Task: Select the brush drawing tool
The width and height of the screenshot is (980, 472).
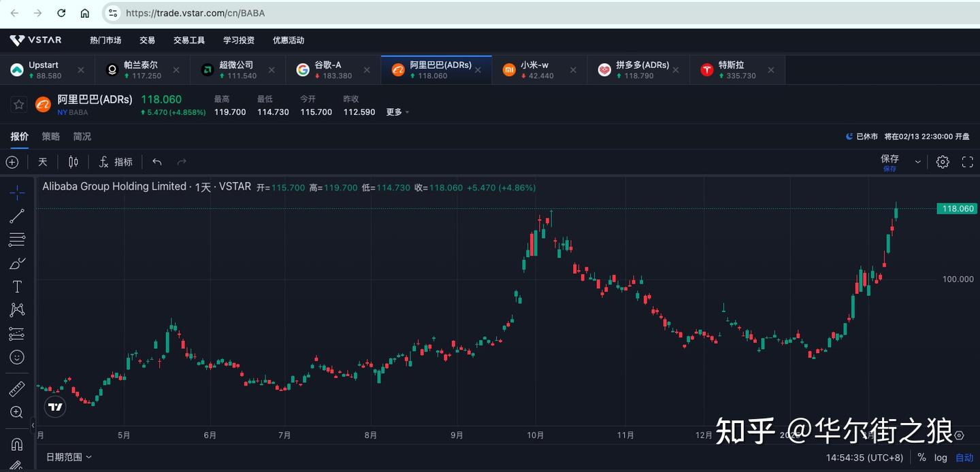Action: (17, 263)
